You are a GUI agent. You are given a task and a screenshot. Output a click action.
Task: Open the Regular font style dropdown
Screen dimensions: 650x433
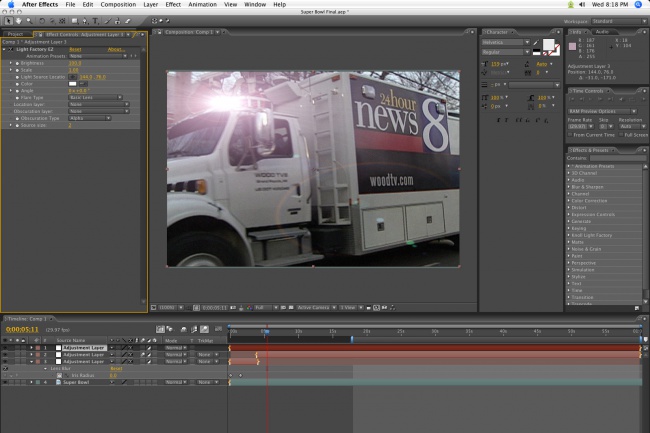(505, 52)
